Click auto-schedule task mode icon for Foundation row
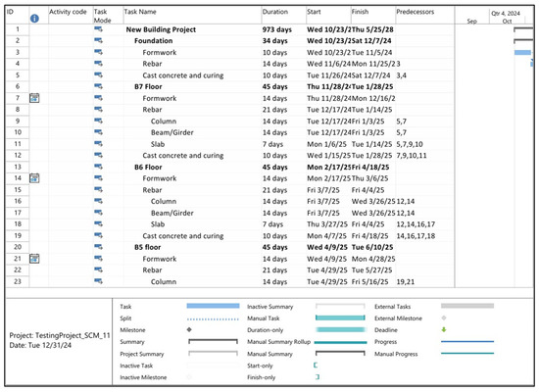Image resolution: width=539 pixels, height=392 pixels. [99, 40]
